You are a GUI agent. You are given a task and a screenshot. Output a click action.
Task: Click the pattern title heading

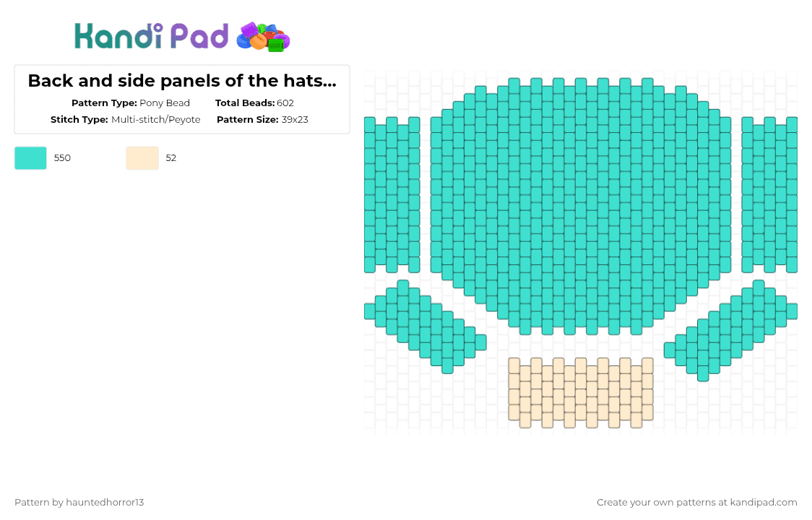pyautogui.click(x=182, y=81)
